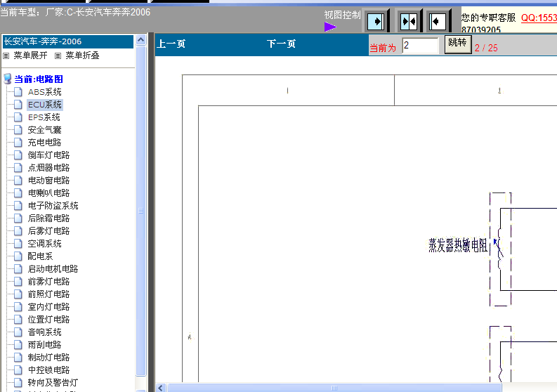Open 倒车灯电路 diagram entry
The image size is (557, 392).
pyautogui.click(x=48, y=155)
